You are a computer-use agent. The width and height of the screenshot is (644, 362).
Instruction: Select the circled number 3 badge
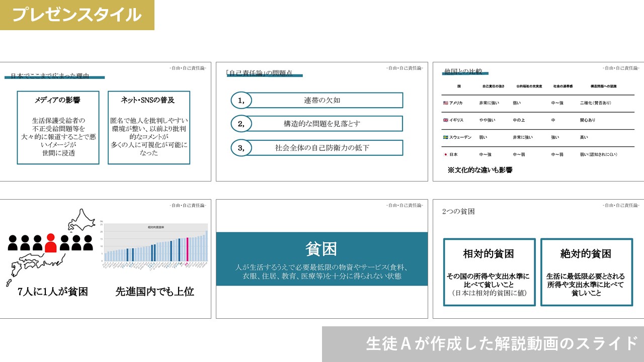241,148
